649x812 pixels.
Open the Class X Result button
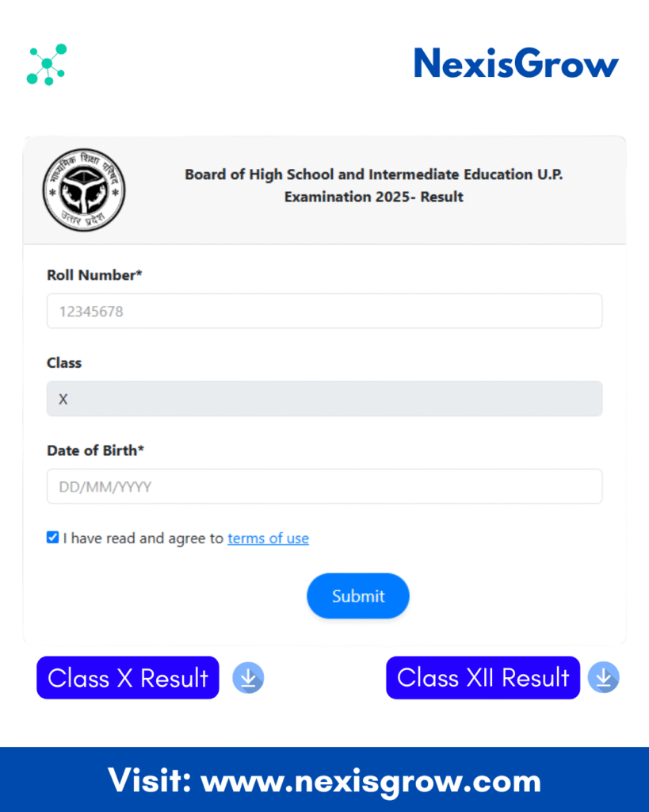[128, 678]
